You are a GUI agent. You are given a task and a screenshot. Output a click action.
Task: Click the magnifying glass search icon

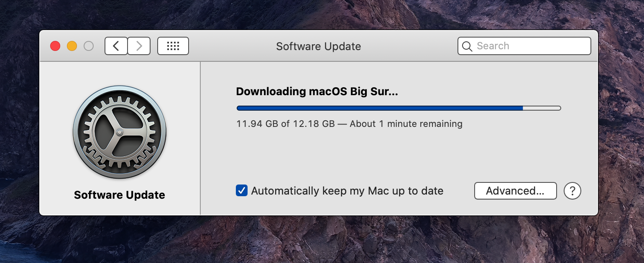tap(467, 46)
